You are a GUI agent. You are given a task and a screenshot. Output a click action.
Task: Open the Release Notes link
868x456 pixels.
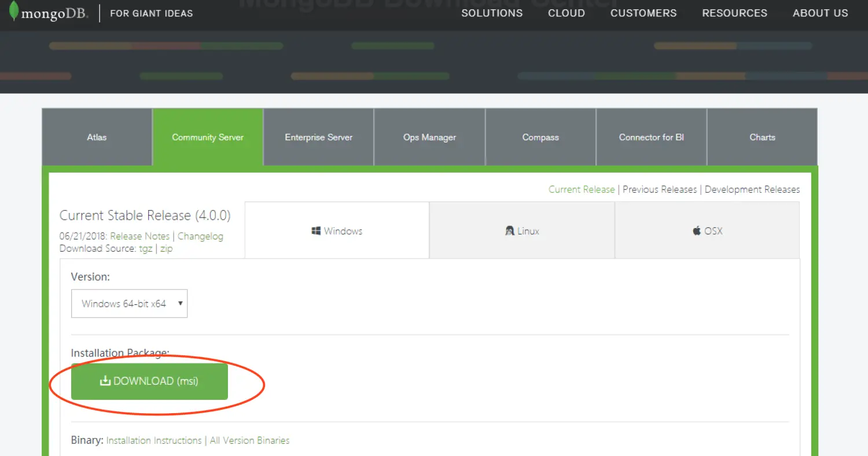click(139, 236)
